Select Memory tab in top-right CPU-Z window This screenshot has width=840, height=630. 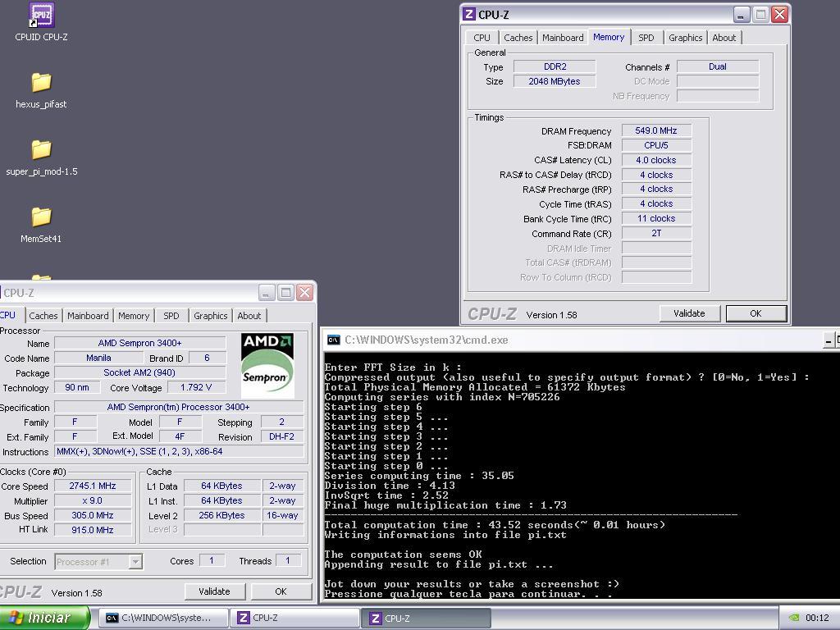coord(609,37)
